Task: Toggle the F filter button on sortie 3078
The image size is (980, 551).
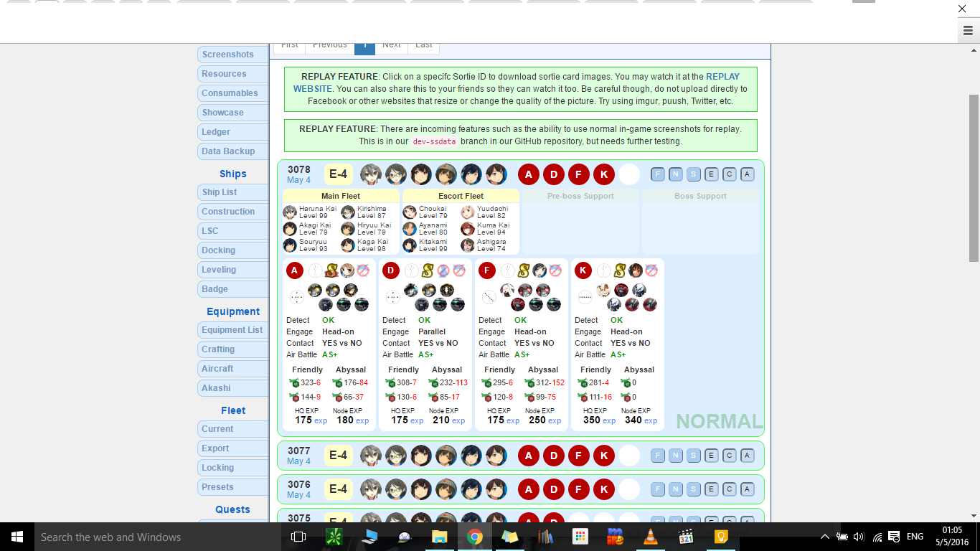Action: [658, 174]
